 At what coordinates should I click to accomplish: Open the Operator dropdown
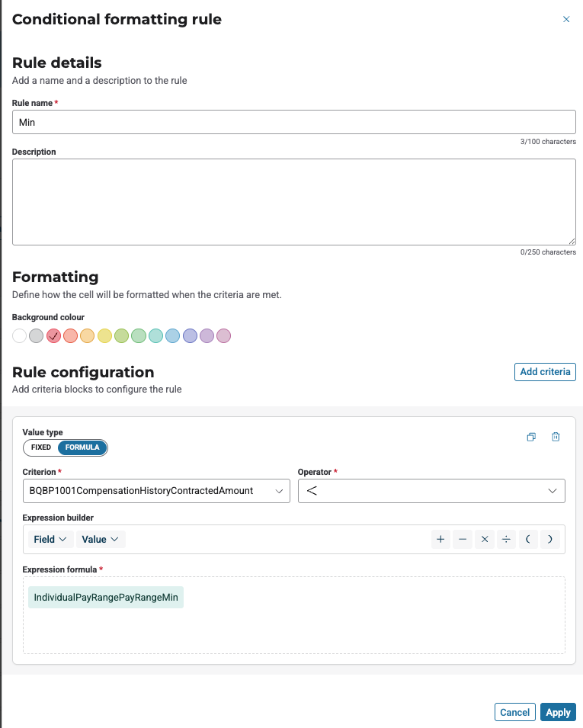(431, 491)
